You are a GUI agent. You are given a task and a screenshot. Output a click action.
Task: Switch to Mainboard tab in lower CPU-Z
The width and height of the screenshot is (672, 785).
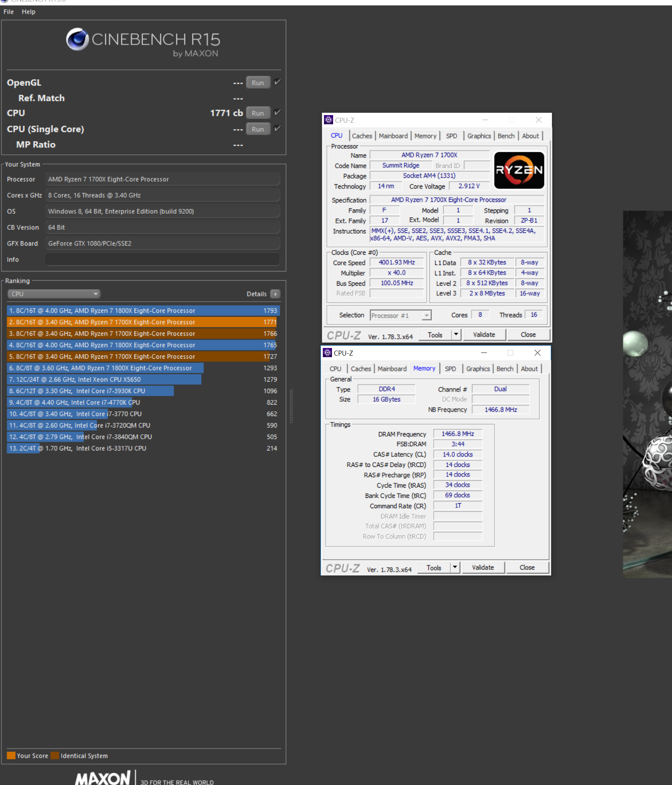pyautogui.click(x=392, y=369)
